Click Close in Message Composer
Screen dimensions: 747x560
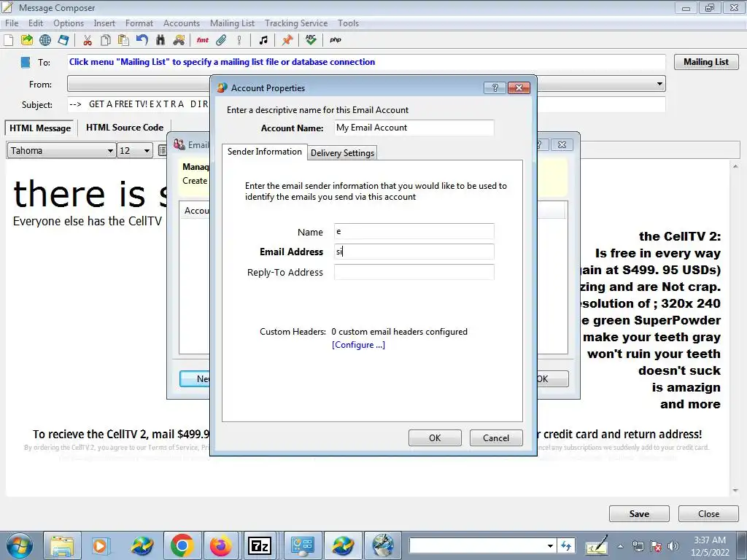pyautogui.click(x=708, y=514)
